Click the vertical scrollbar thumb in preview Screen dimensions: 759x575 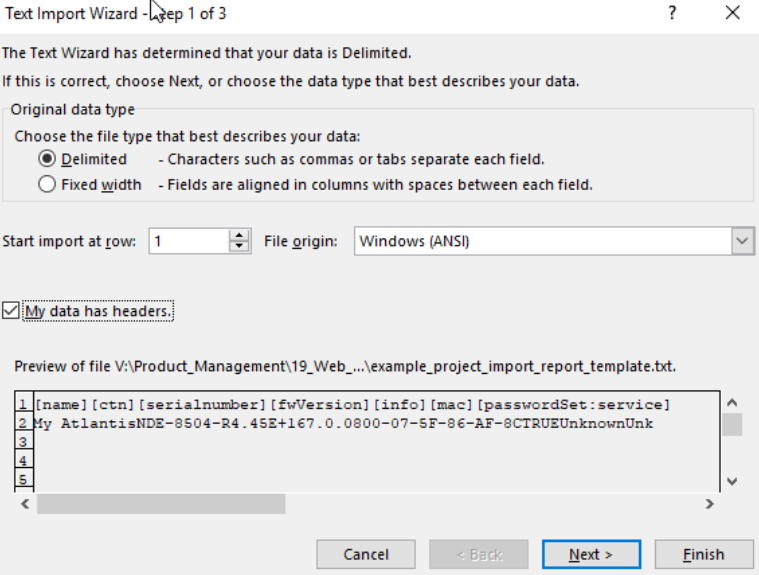(x=732, y=425)
